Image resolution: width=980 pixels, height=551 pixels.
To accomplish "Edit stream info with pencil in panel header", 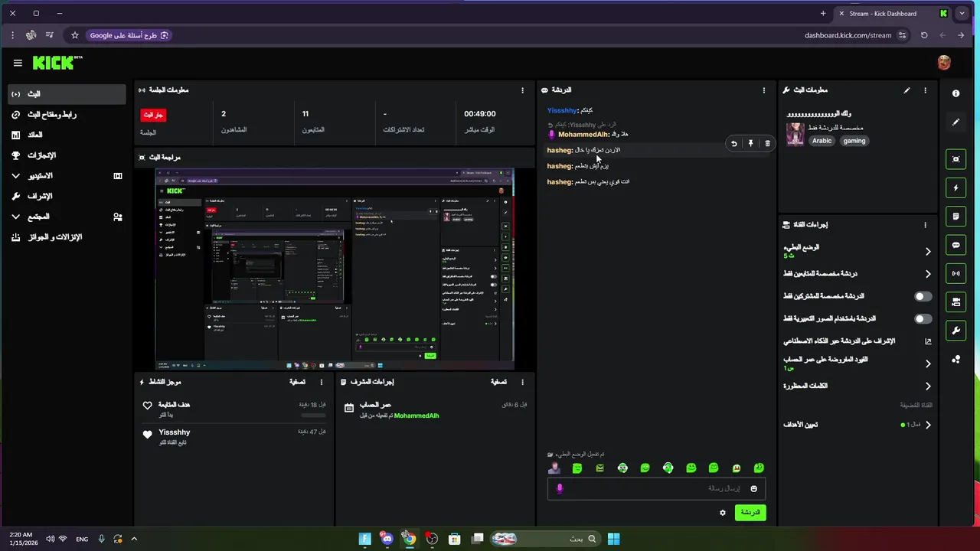I will 906,90.
